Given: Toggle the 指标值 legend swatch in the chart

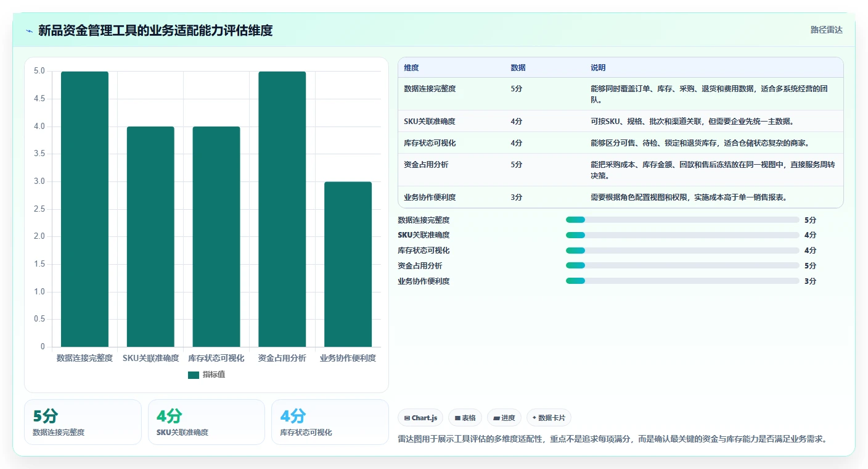Looking at the screenshot, I should pyautogui.click(x=194, y=375).
